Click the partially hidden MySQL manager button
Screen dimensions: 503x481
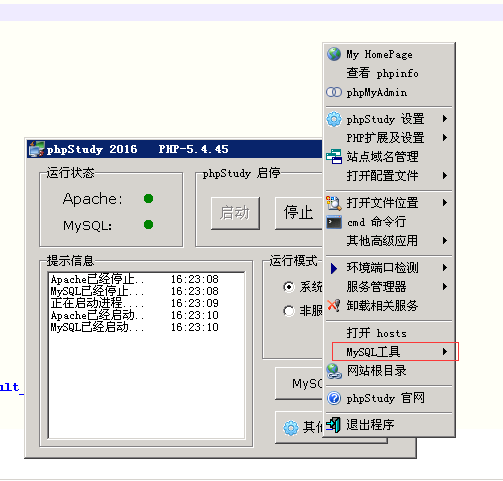tap(299, 383)
